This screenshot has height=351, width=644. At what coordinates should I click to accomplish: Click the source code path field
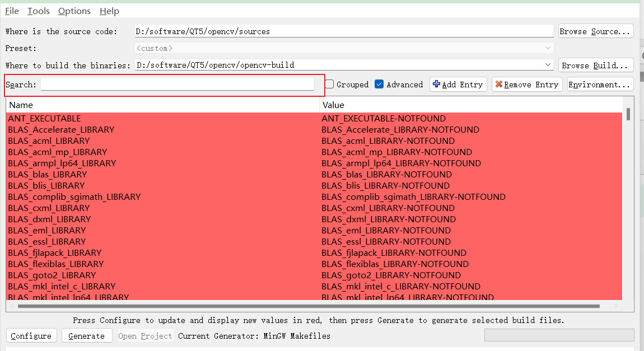click(344, 31)
